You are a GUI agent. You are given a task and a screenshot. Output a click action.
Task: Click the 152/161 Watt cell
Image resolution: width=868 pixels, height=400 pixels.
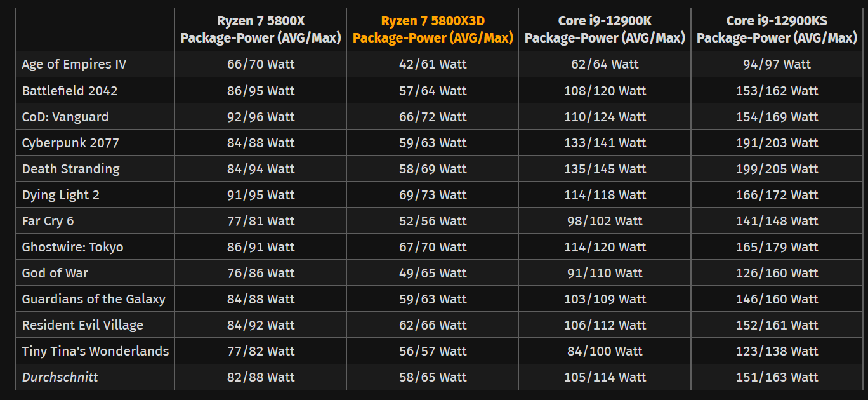[x=777, y=325]
